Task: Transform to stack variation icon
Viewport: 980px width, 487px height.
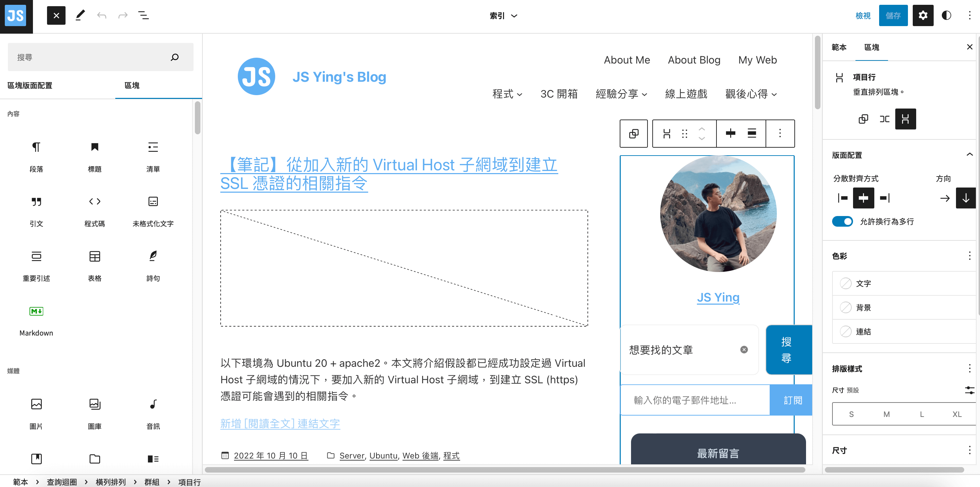Action: pyautogui.click(x=906, y=119)
